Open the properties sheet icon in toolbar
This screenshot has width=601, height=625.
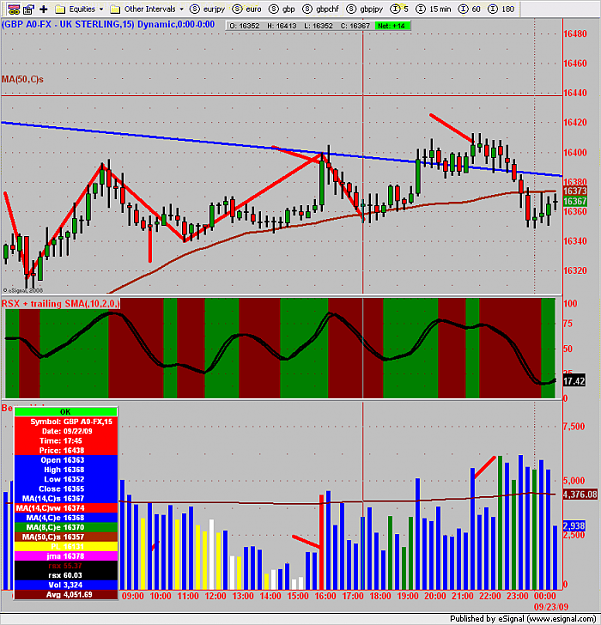pos(29,9)
